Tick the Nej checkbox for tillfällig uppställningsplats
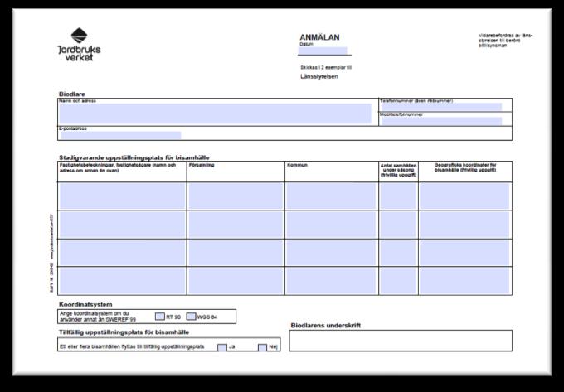This screenshot has height=392, width=564. (x=263, y=347)
